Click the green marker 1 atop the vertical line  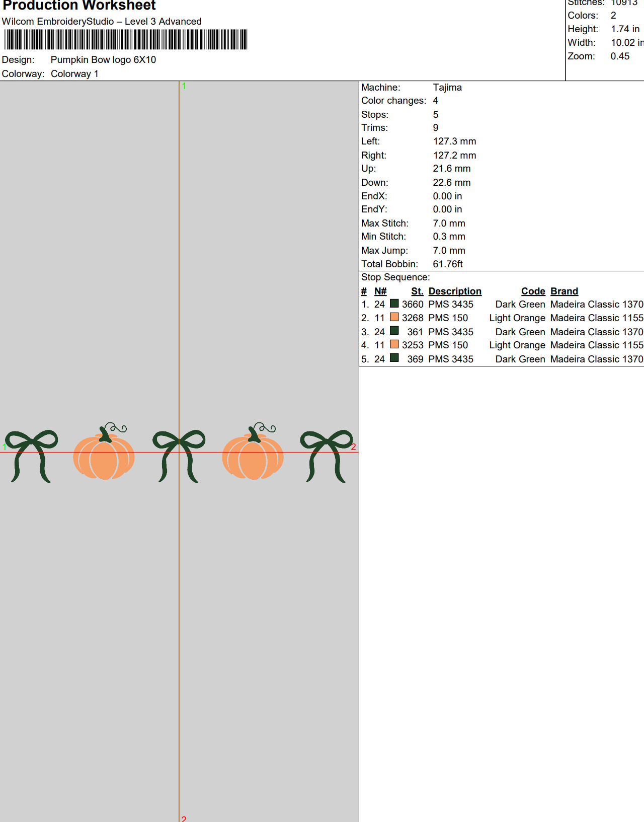tap(184, 86)
